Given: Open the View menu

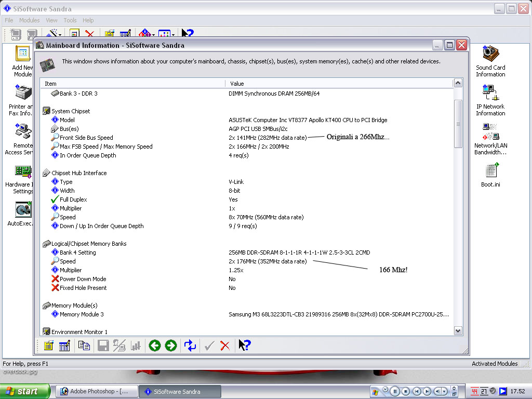Looking at the screenshot, I should pos(51,20).
